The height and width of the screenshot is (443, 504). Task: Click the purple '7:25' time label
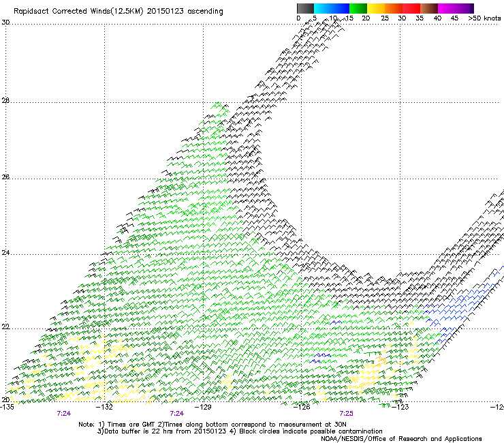pyautogui.click(x=346, y=414)
